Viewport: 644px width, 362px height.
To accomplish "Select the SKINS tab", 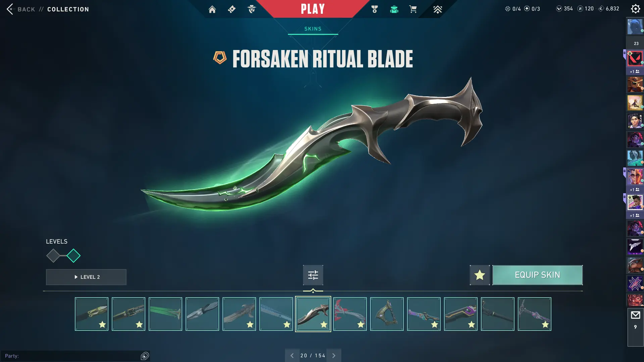I will (313, 29).
